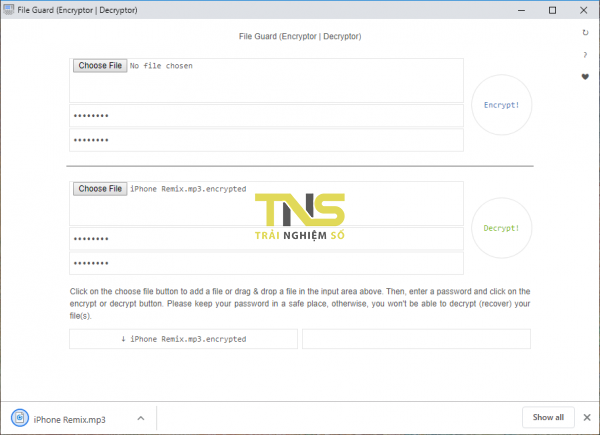Click the selected 'iPhone Remix.mp3.encrypted' file name
Image resolution: width=600 pixels, height=435 pixels.
click(x=188, y=189)
